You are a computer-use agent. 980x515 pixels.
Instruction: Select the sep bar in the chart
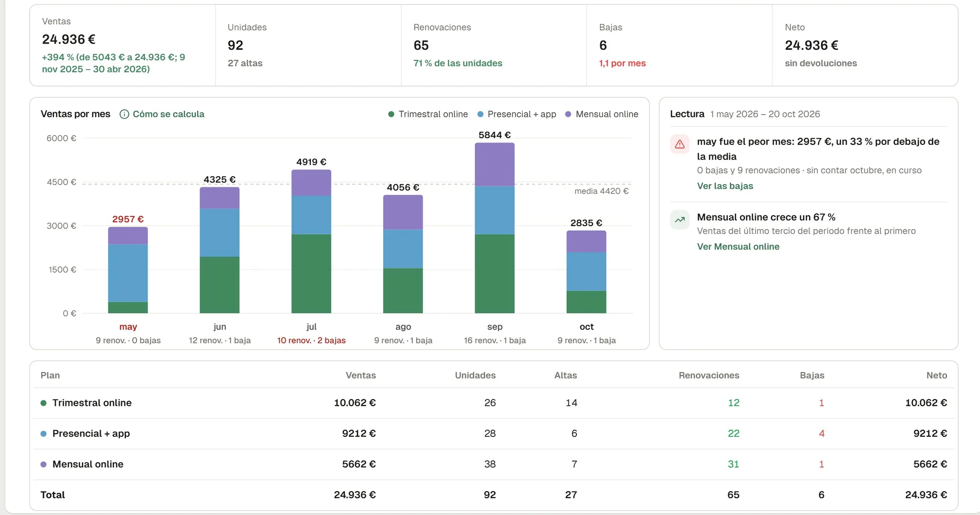(494, 228)
